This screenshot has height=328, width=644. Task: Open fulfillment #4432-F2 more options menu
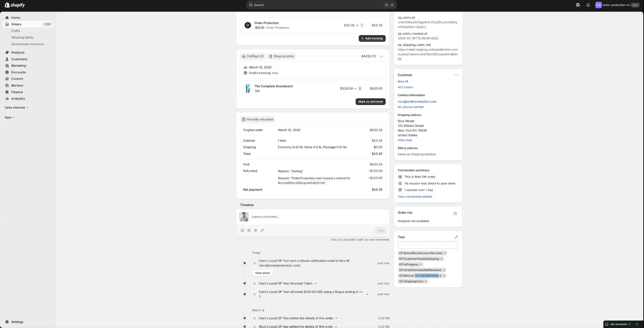click(x=381, y=56)
